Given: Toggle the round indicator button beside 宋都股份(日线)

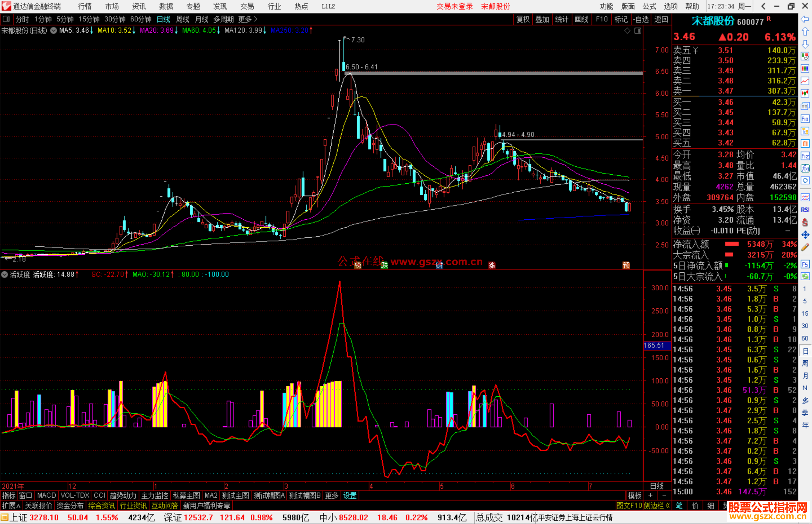Looking at the screenshot, I should (54, 30).
